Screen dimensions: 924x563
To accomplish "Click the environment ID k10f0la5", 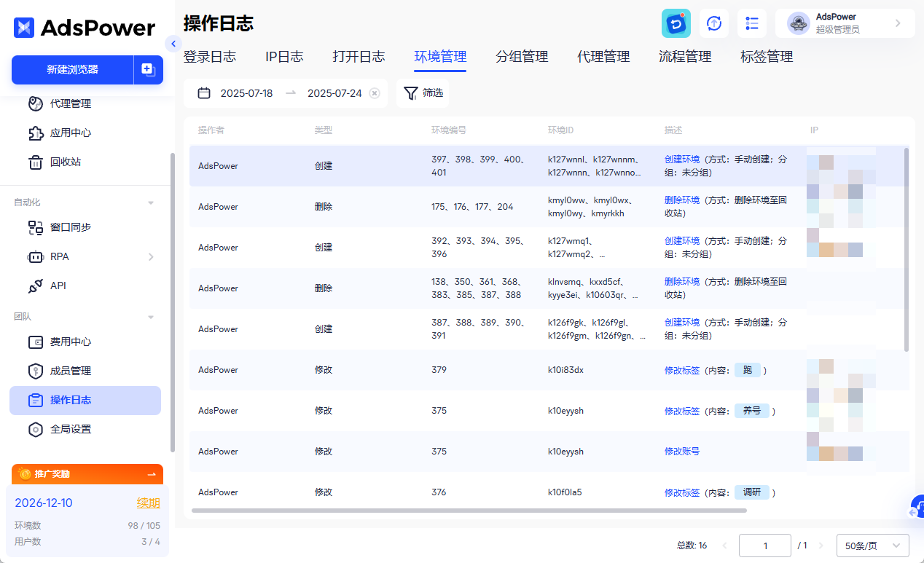I will pyautogui.click(x=565, y=492).
